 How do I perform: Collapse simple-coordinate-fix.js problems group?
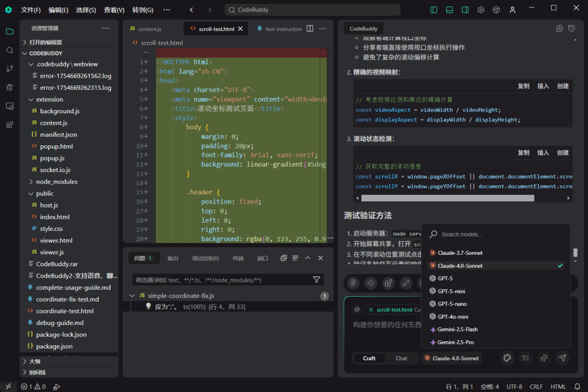(132, 296)
